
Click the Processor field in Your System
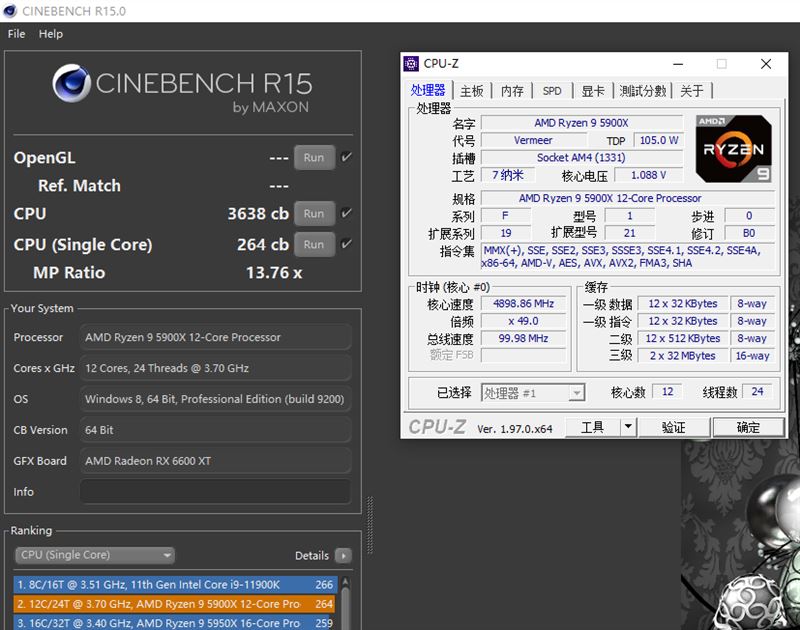(215, 337)
